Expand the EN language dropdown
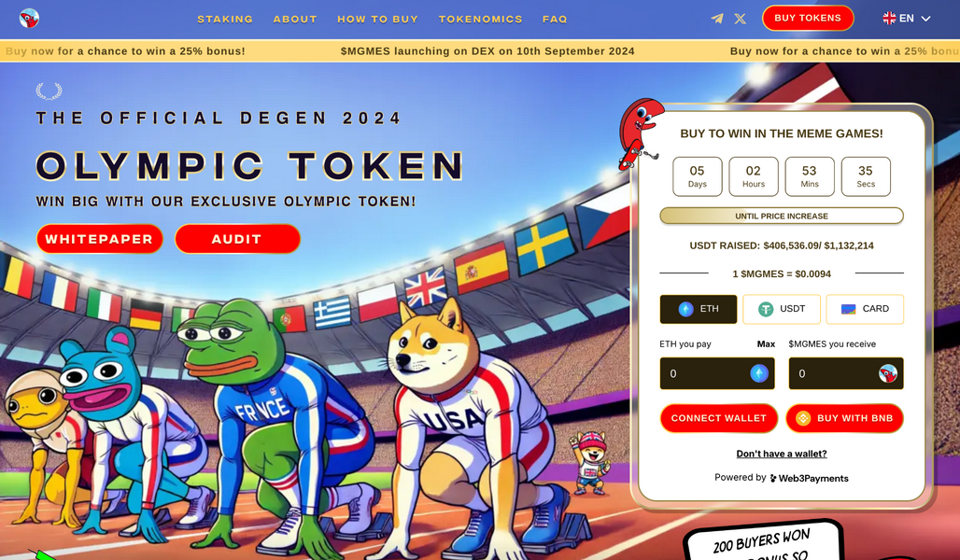Viewport: 960px width, 560px height. tap(907, 19)
